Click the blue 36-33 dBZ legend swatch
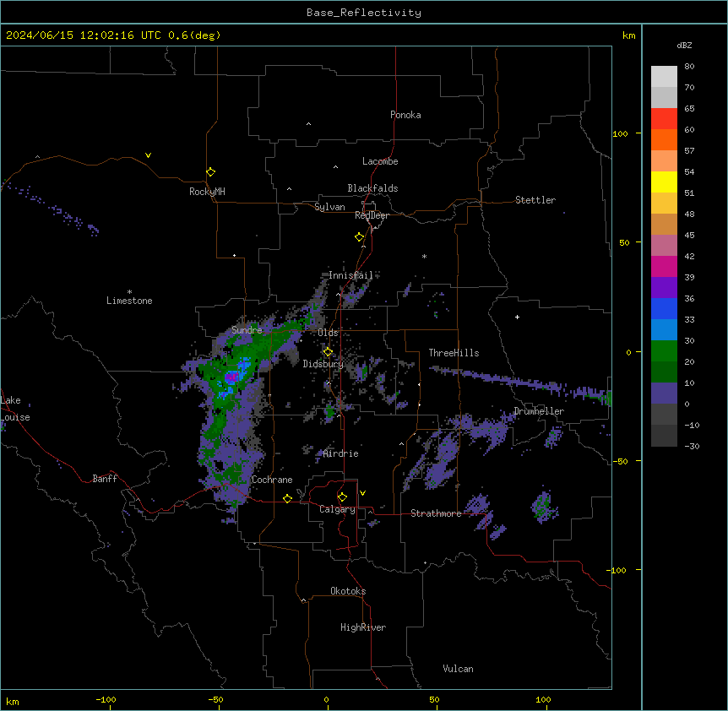The width and height of the screenshot is (728, 711). (x=664, y=308)
